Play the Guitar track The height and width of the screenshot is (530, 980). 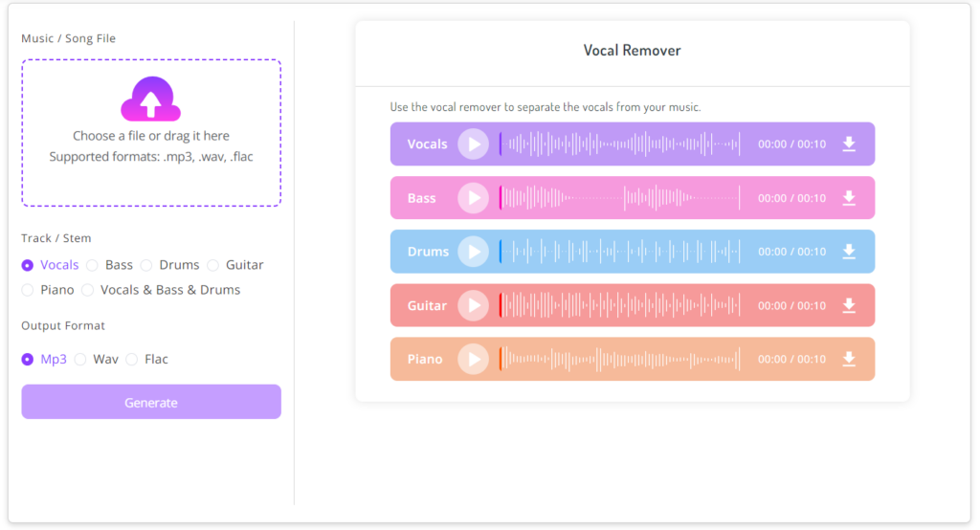(473, 306)
